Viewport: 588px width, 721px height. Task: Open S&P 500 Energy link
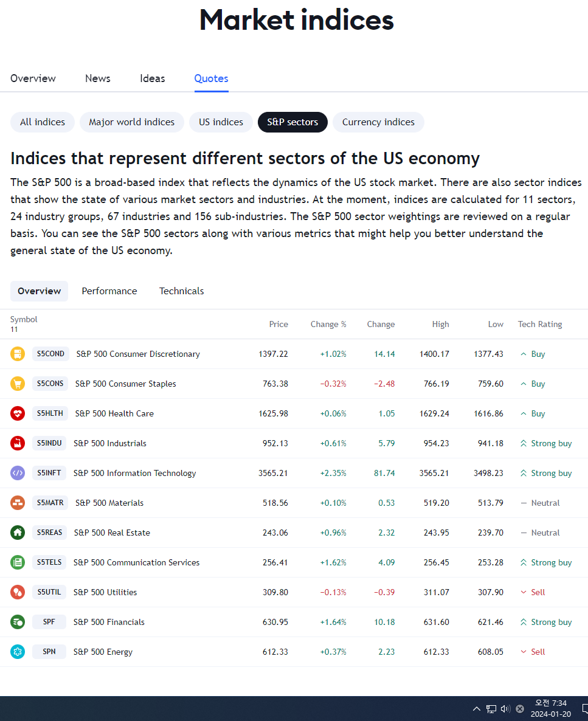coord(103,652)
